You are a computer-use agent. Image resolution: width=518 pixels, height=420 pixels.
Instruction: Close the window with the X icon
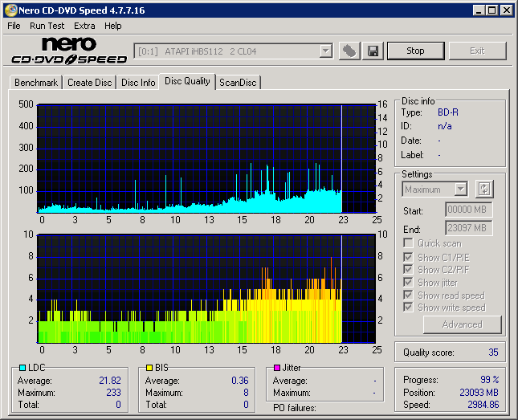tap(506, 10)
